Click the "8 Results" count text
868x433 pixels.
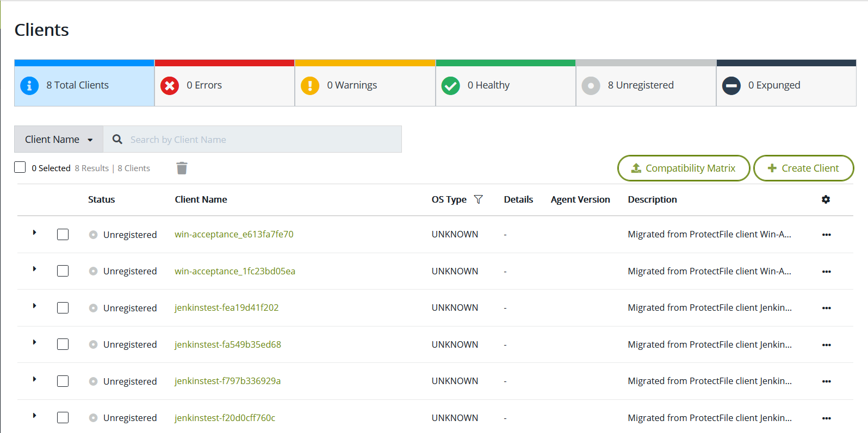point(92,168)
